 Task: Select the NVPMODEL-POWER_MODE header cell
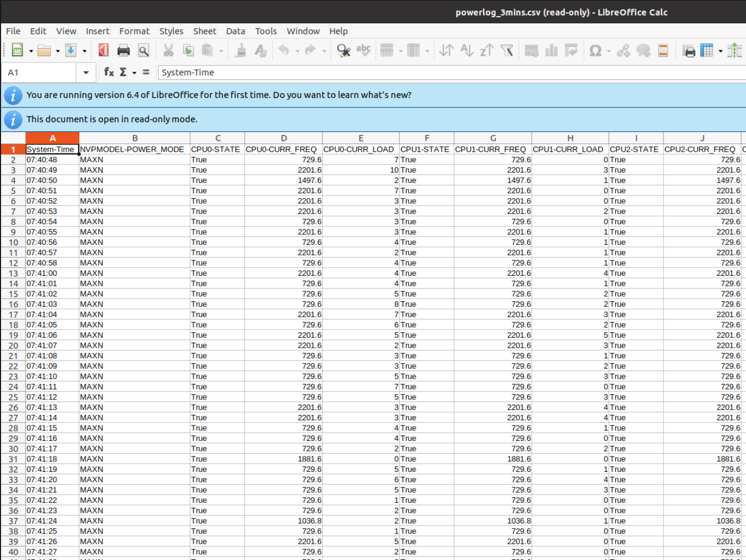(x=134, y=150)
